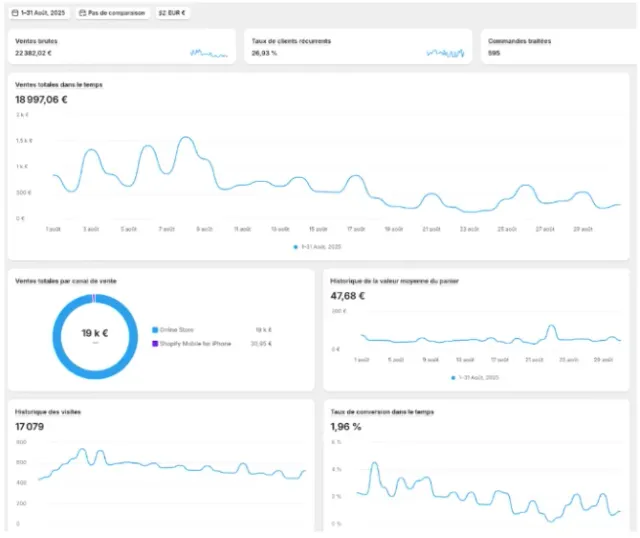640x538 pixels.
Task: Click the 47,68 € average basket value
Action: point(347,296)
